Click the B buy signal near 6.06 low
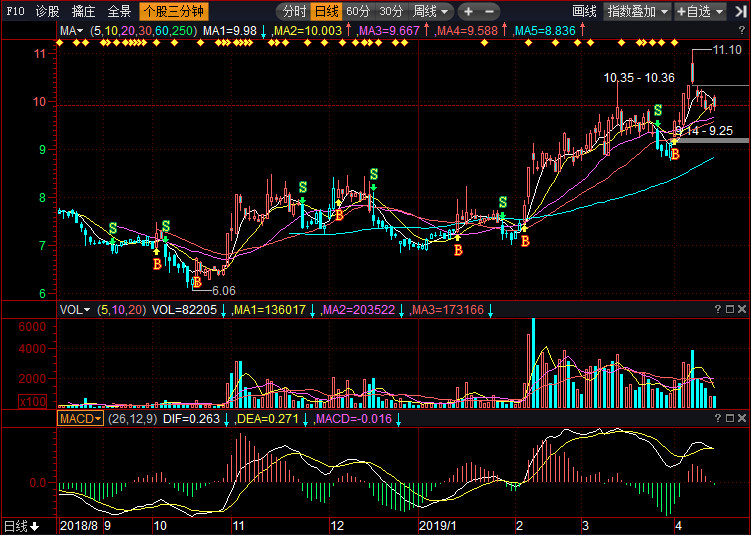 click(x=197, y=282)
